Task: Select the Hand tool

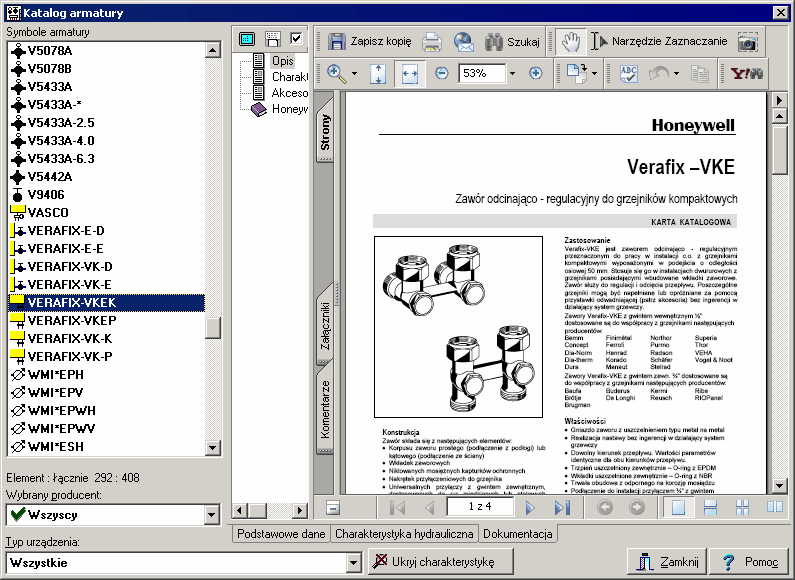Action: [570, 42]
